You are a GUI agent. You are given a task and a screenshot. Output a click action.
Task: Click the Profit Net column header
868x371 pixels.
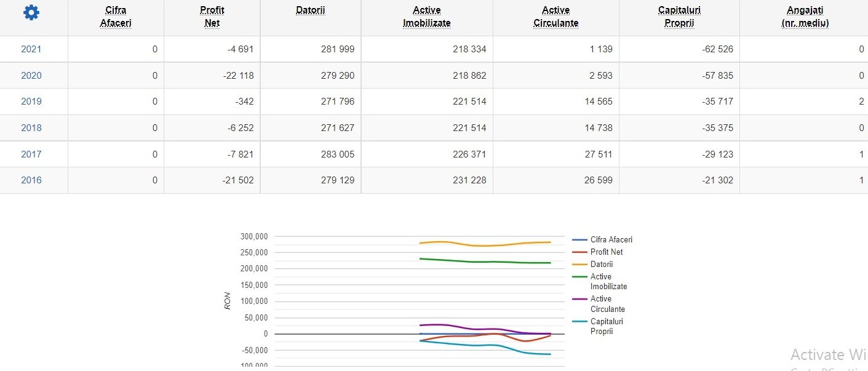tap(212, 17)
